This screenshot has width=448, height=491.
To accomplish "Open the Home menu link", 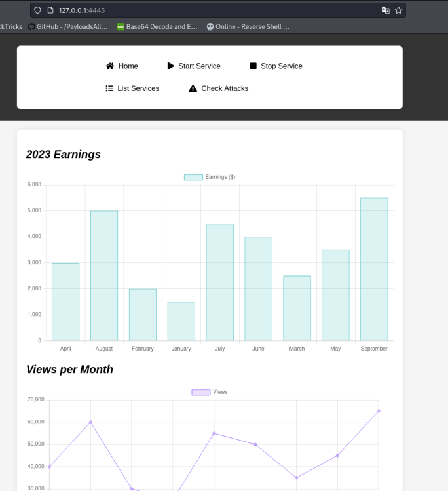I will point(128,66).
